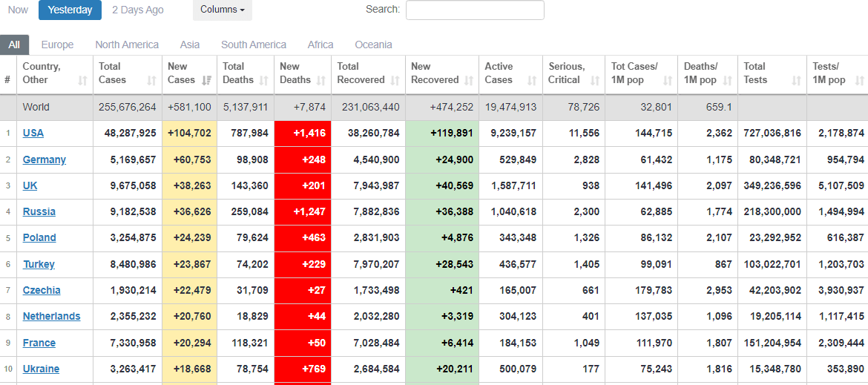The image size is (868, 385).
Task: Switch data to Now view
Action: pos(19,10)
